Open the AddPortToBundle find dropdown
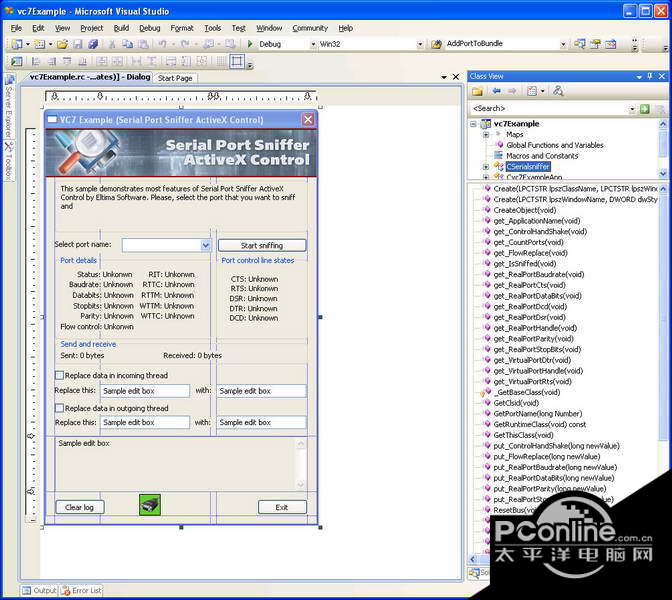 coord(563,44)
